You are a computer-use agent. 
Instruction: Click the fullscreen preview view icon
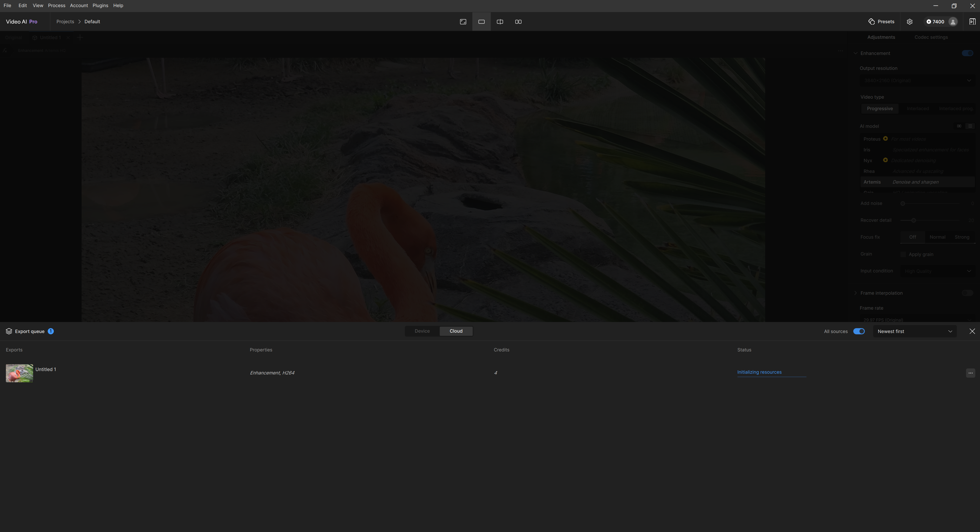(463, 22)
